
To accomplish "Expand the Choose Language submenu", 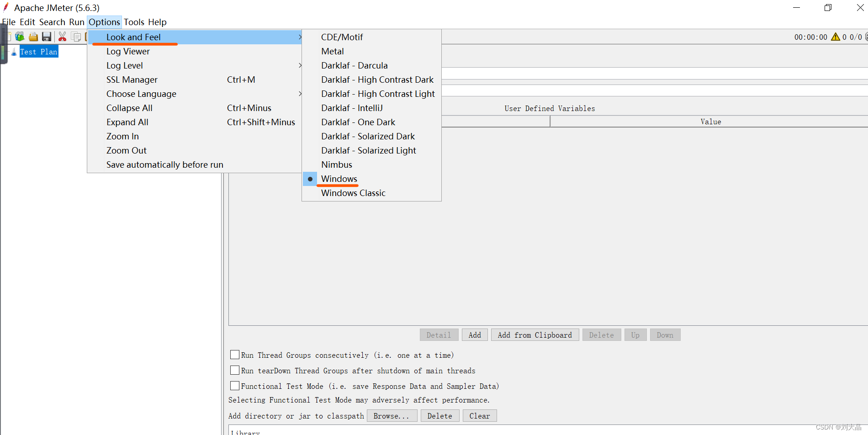I will (195, 94).
